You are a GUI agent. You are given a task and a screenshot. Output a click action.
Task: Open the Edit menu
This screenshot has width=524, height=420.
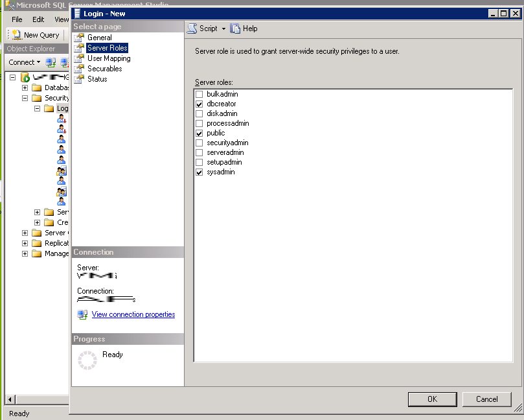(x=38, y=19)
